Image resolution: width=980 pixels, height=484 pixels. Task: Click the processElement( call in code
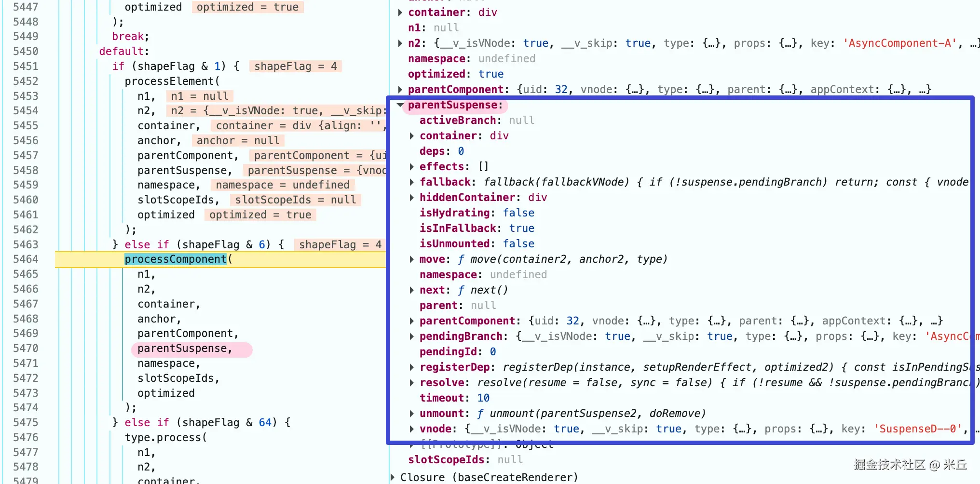click(172, 81)
